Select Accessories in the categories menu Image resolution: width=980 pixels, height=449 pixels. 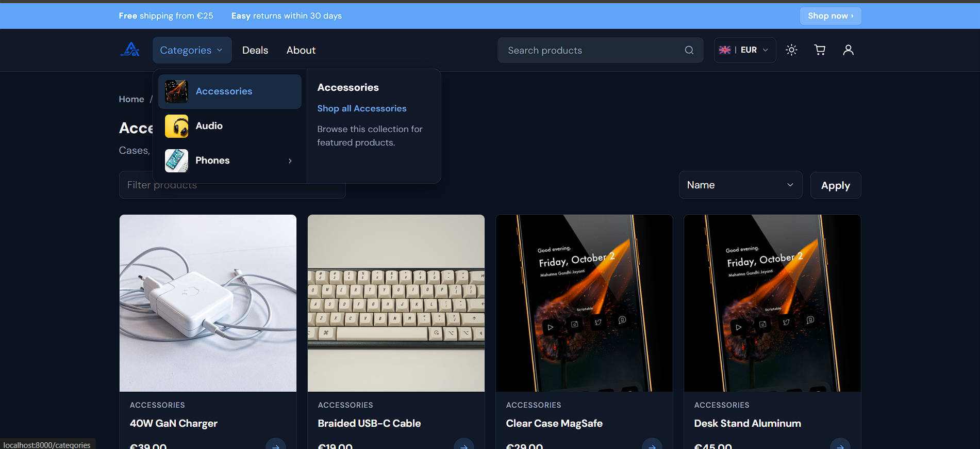230,91
